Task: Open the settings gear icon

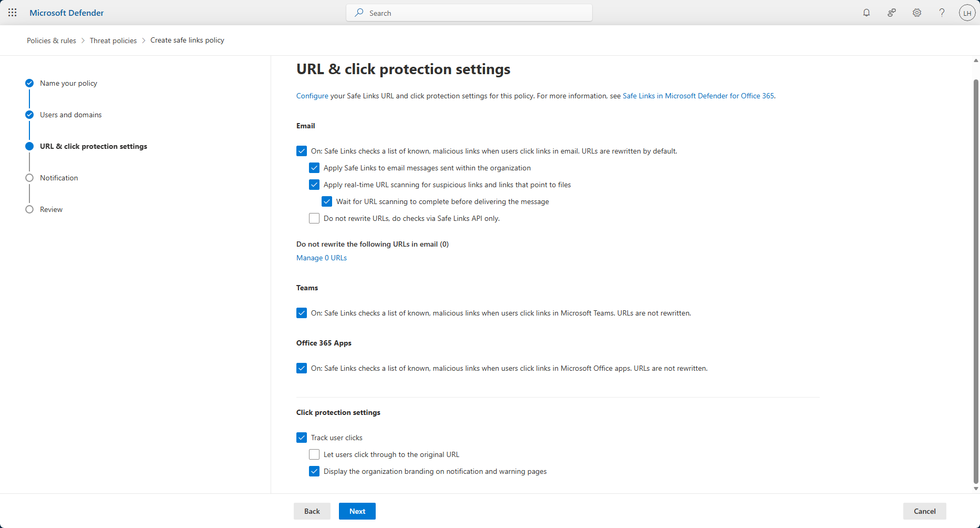Action: [x=917, y=13]
